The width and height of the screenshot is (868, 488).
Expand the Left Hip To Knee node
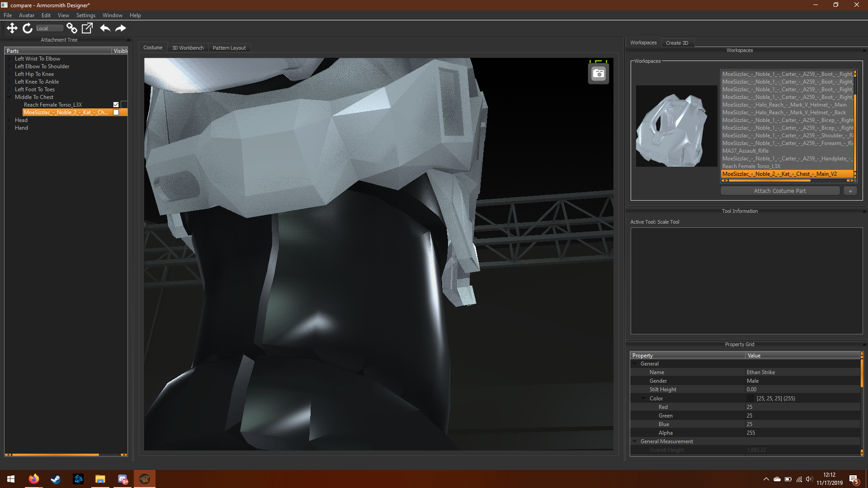pos(9,74)
